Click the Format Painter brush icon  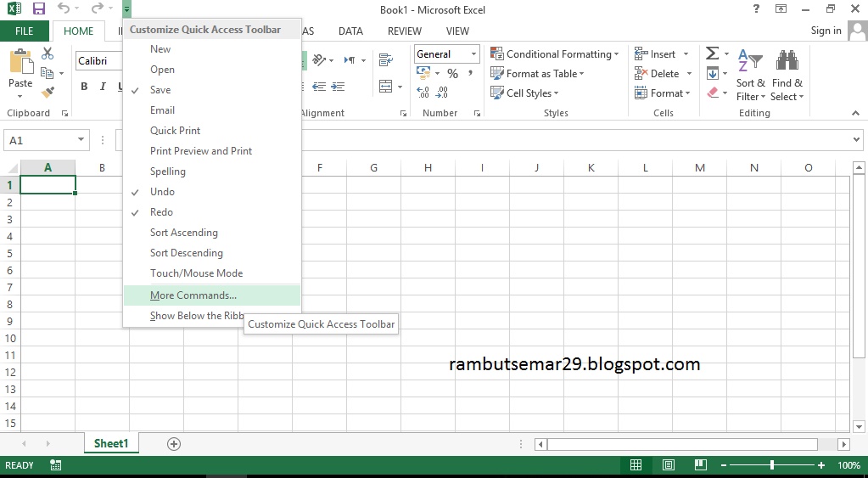[48, 93]
